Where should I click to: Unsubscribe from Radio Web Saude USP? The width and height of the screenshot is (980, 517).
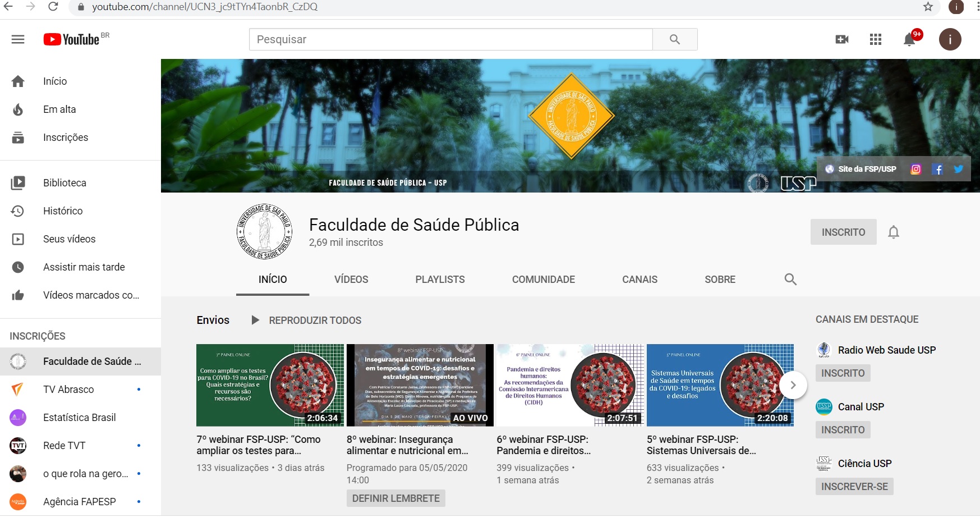click(843, 373)
